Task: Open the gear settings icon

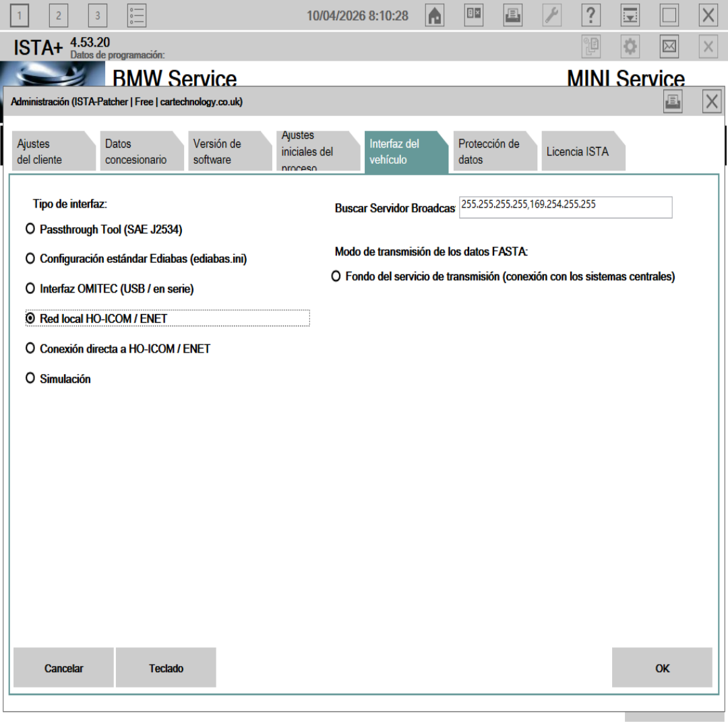Action: pos(630,47)
